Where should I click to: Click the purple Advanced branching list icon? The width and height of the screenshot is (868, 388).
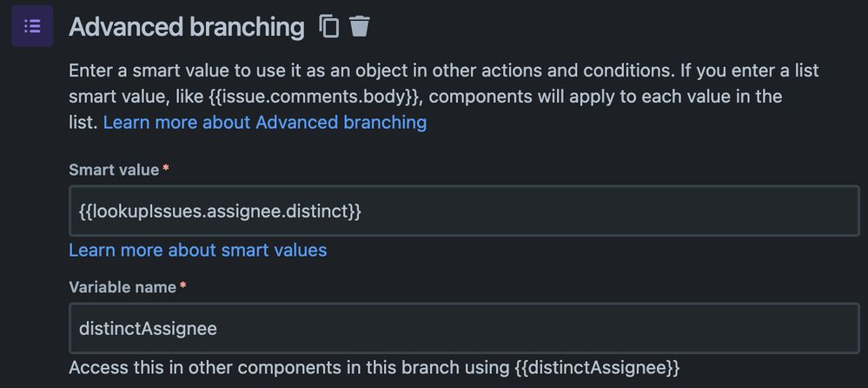(x=32, y=26)
